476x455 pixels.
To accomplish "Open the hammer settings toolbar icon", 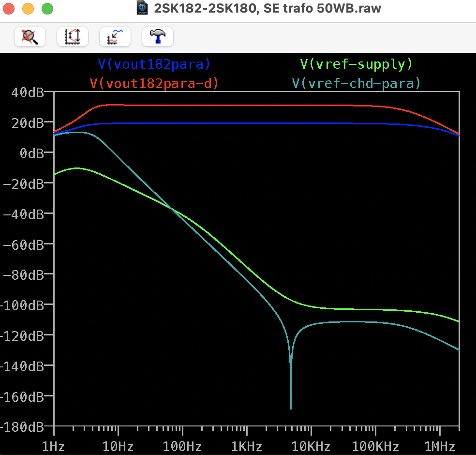I will pos(158,37).
